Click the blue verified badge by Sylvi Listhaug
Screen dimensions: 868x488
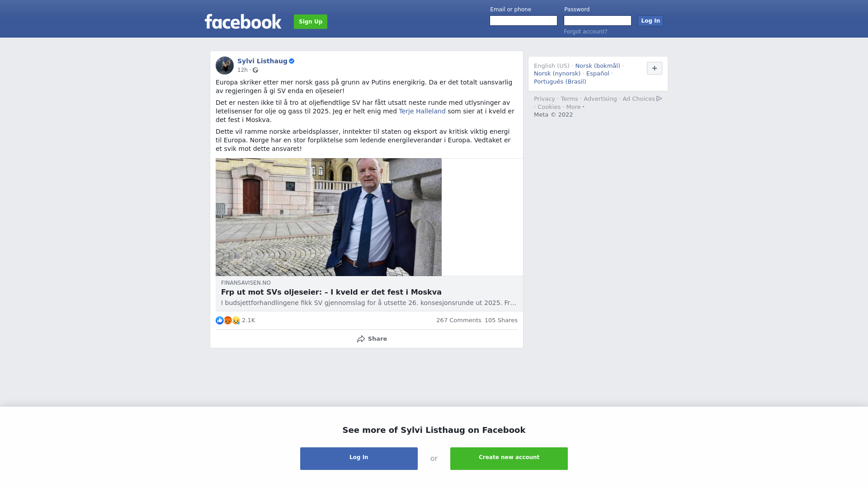(x=292, y=61)
